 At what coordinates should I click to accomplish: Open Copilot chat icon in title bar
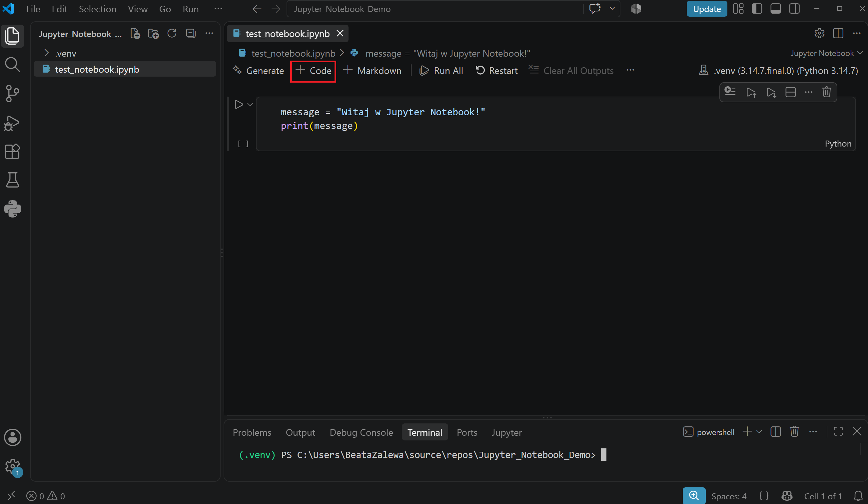point(595,9)
